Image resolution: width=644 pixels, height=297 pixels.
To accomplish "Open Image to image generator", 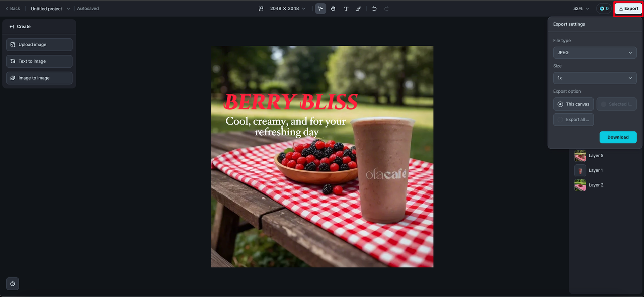I will (39, 78).
